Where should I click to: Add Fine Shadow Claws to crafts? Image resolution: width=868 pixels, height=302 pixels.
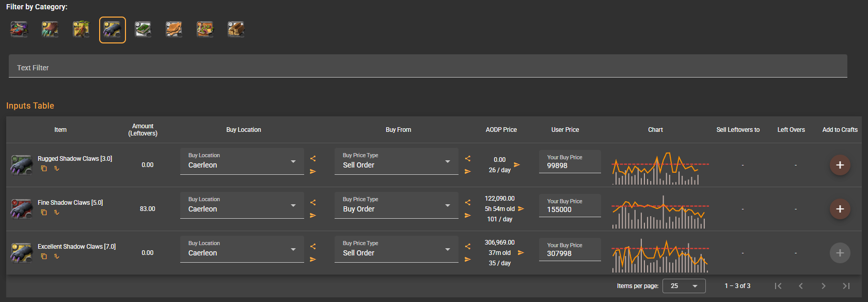tap(840, 209)
